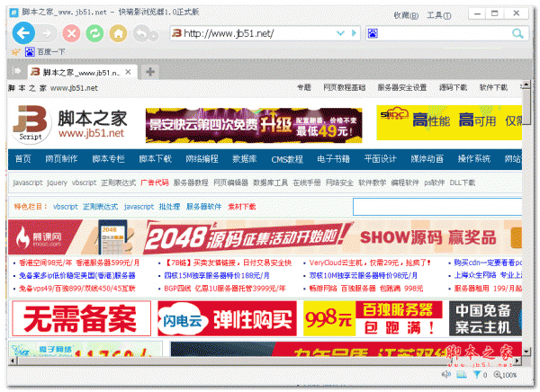The width and height of the screenshot is (540, 392).
Task: Click the go arrow beside the address bar
Action: [x=354, y=33]
